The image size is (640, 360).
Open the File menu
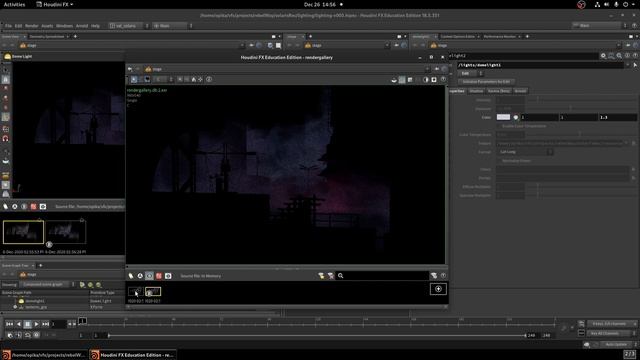coord(8,26)
